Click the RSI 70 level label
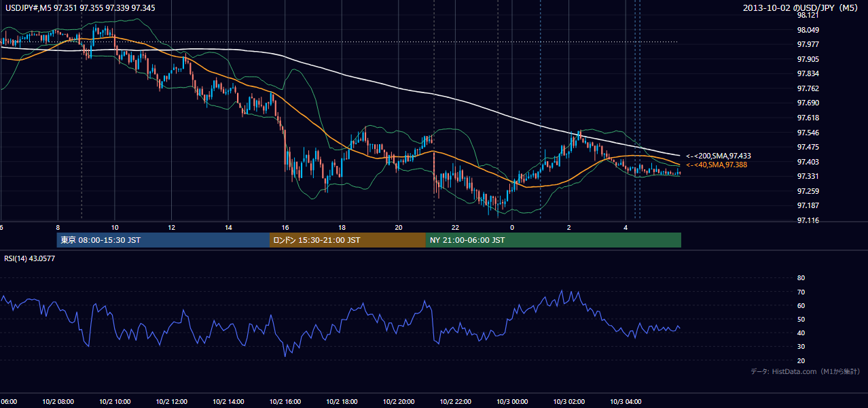Screen dimensions: 868x408 [801, 292]
